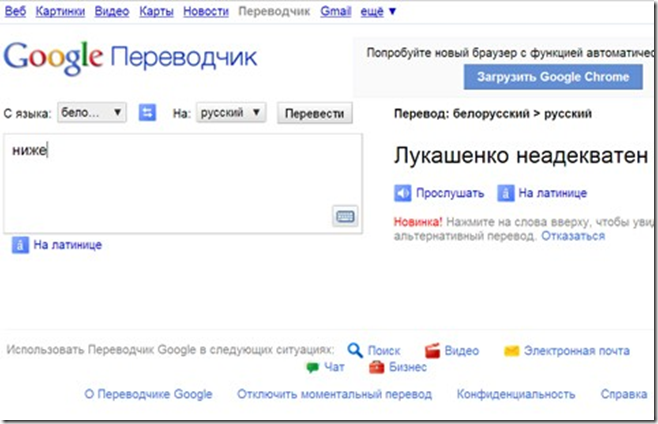The height and width of the screenshot is (424, 658).
Task: Open the Бизнес link
Action: (407, 367)
